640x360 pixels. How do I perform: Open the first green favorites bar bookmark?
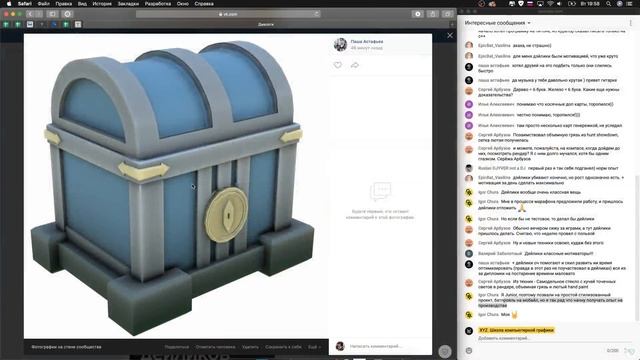pyautogui.click(x=6, y=24)
